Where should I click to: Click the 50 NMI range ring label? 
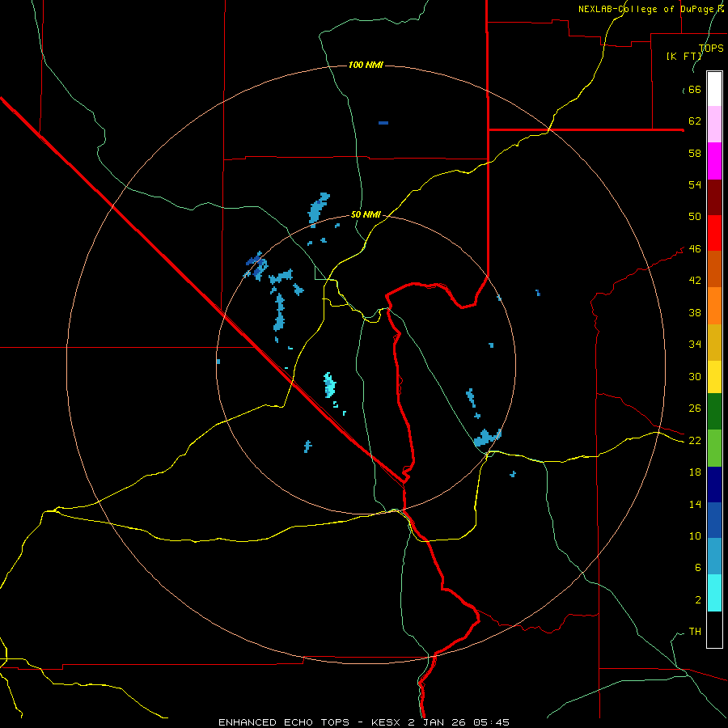click(x=366, y=214)
